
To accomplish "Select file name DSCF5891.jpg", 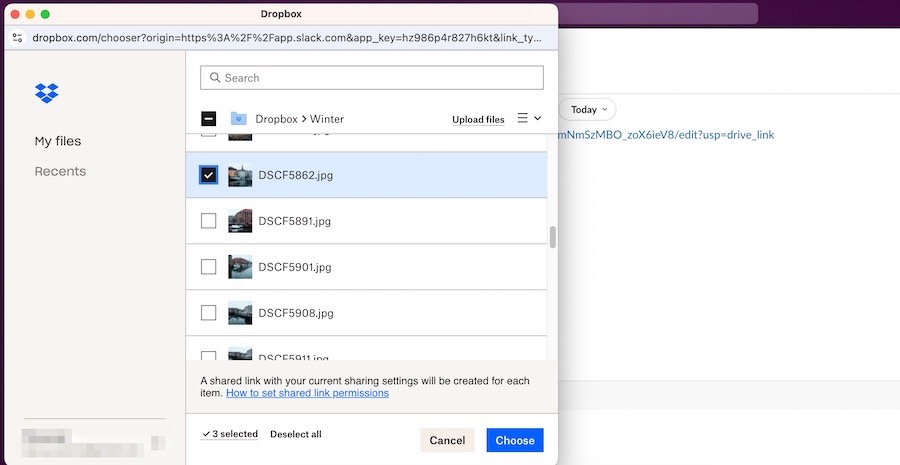I will (294, 222).
